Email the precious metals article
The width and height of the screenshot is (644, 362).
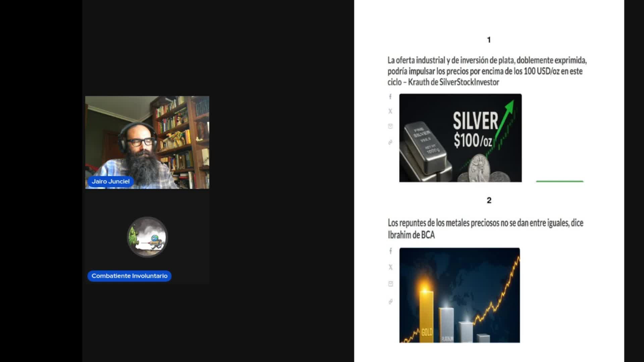pos(390,284)
